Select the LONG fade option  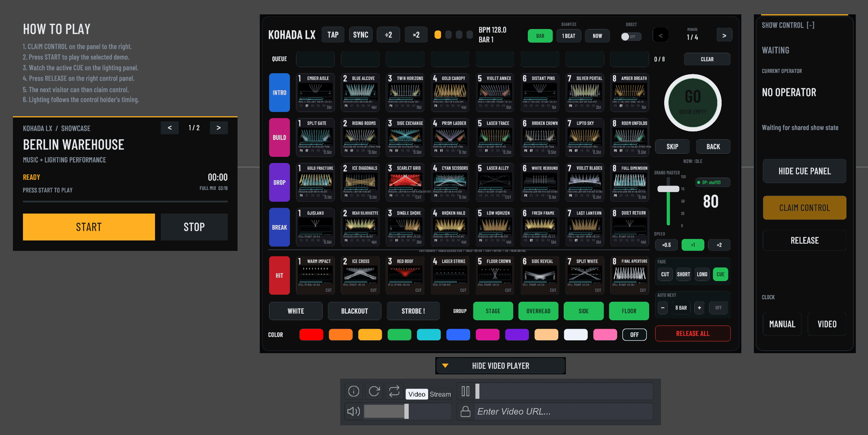(x=702, y=274)
